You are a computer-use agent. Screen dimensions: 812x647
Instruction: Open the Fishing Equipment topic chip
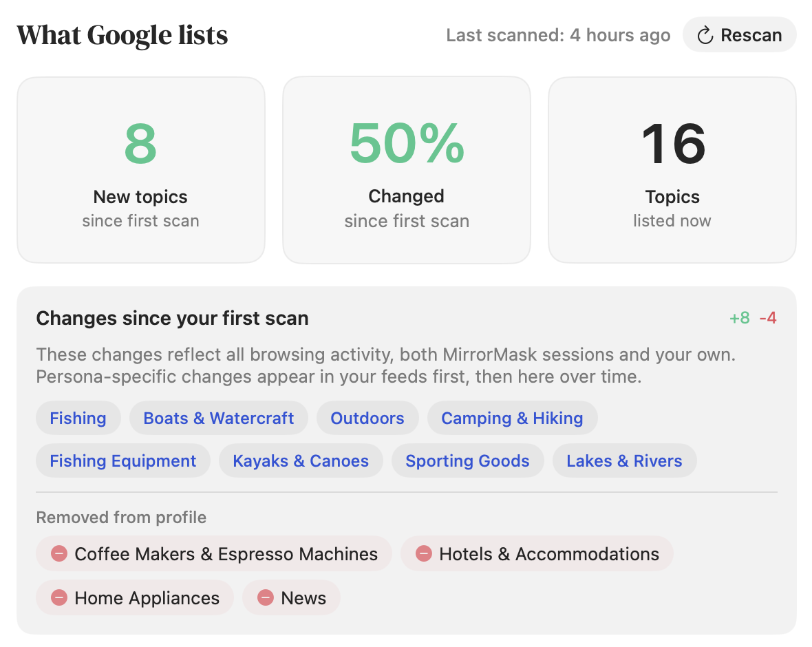click(x=122, y=460)
